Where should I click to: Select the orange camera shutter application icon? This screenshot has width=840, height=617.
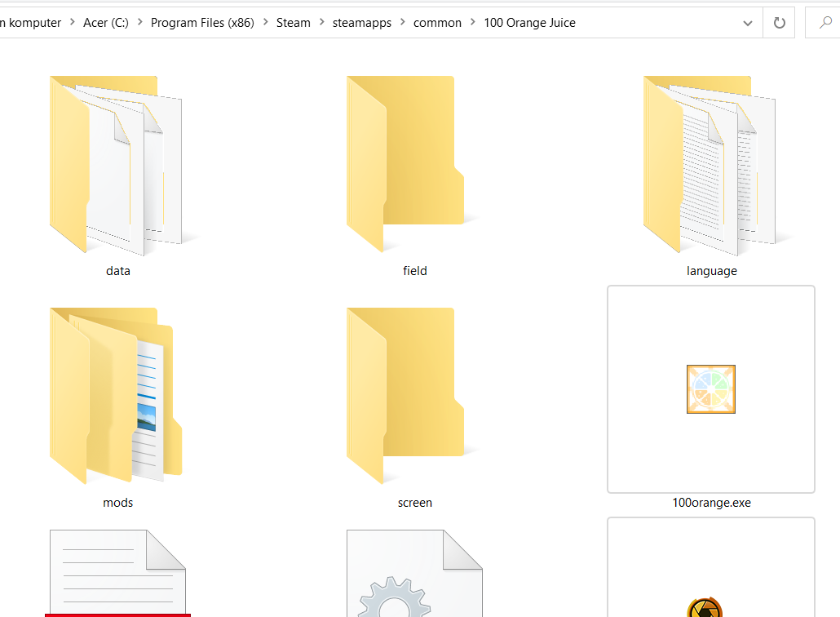705,607
